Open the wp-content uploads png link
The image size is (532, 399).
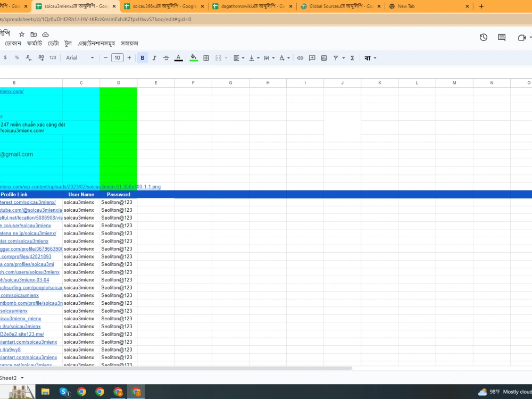[x=80, y=187]
